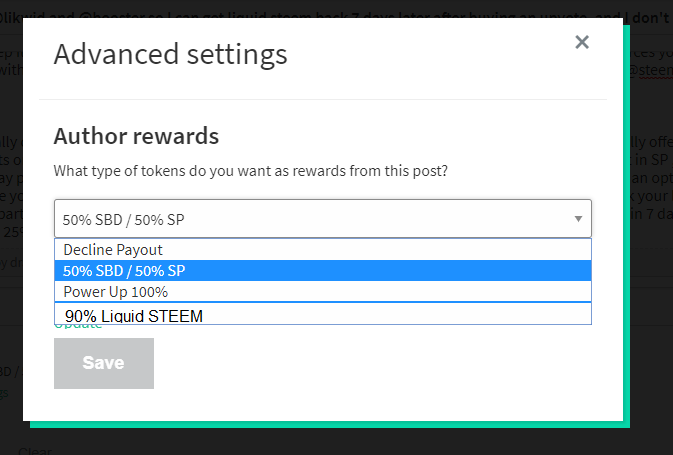The width and height of the screenshot is (673, 455).
Task: Close the Advanced settings dialog
Action: pos(582,42)
